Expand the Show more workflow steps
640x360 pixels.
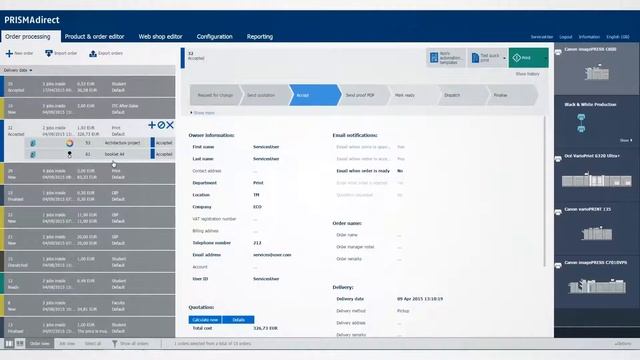coord(202,113)
